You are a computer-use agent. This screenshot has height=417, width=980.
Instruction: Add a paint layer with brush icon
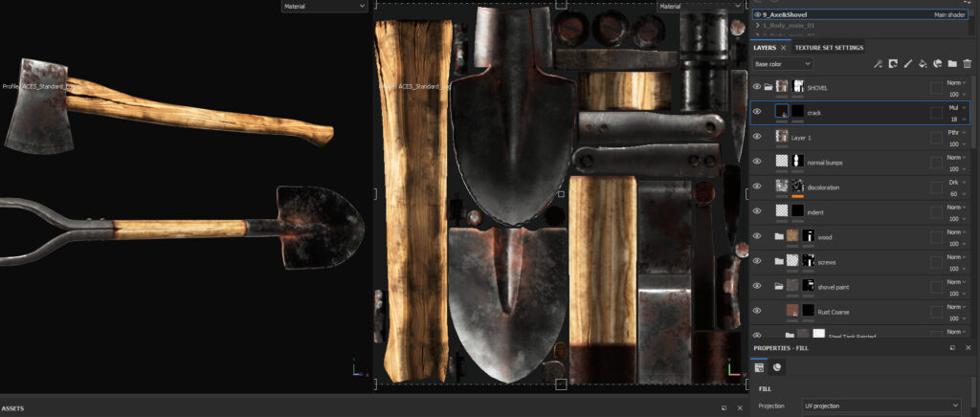pyautogui.click(x=907, y=64)
